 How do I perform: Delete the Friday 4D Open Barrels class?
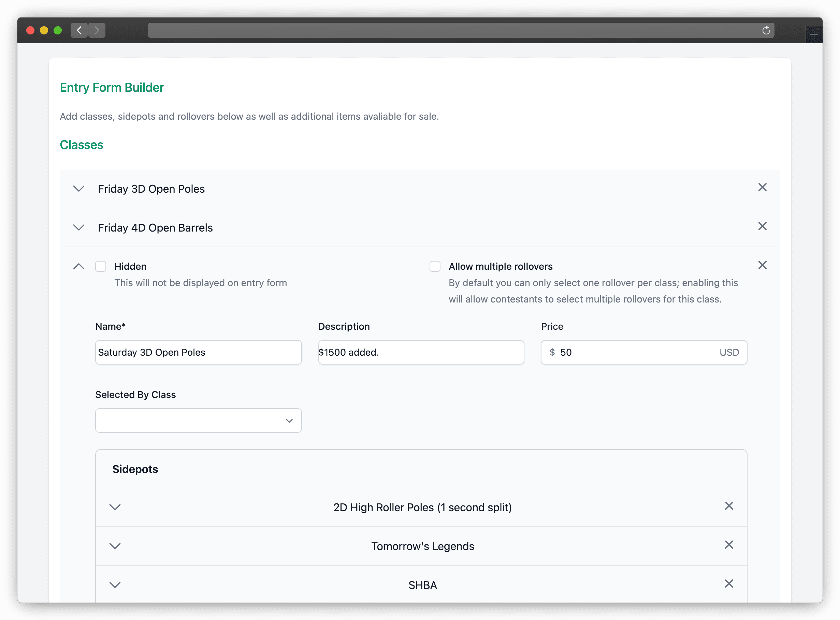pyautogui.click(x=762, y=226)
